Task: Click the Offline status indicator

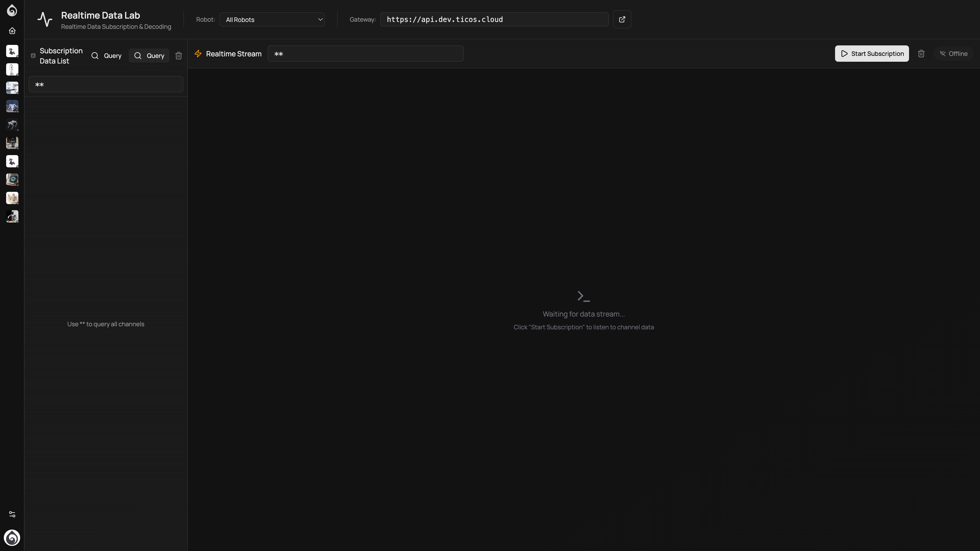Action: (x=953, y=54)
